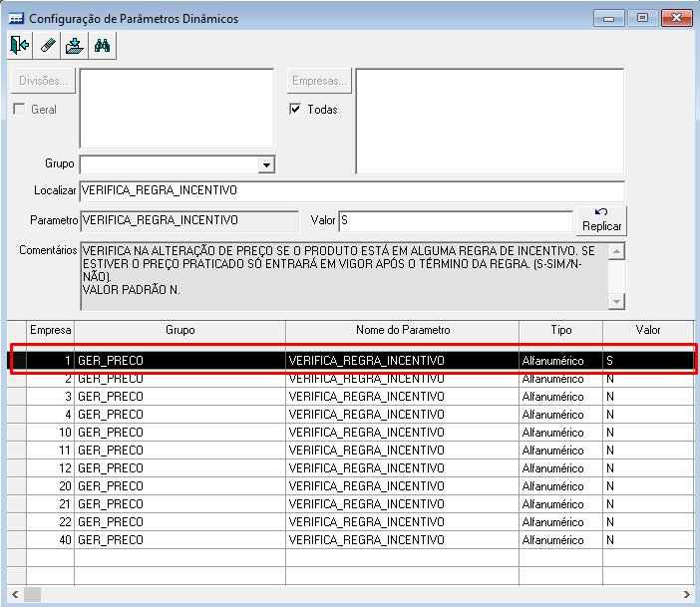Select the row for Empresa 1
Viewport: 700px width, 607px height.
click(x=350, y=361)
